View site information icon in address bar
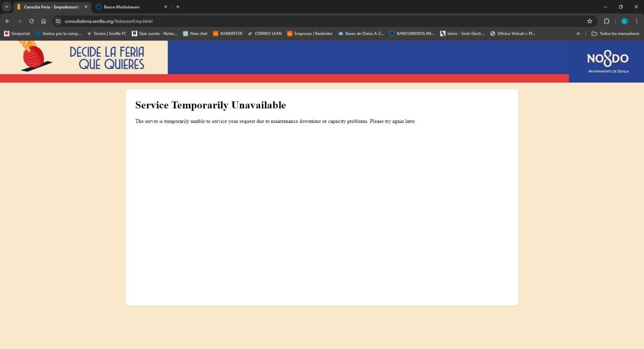The height and width of the screenshot is (349, 644). tap(58, 21)
